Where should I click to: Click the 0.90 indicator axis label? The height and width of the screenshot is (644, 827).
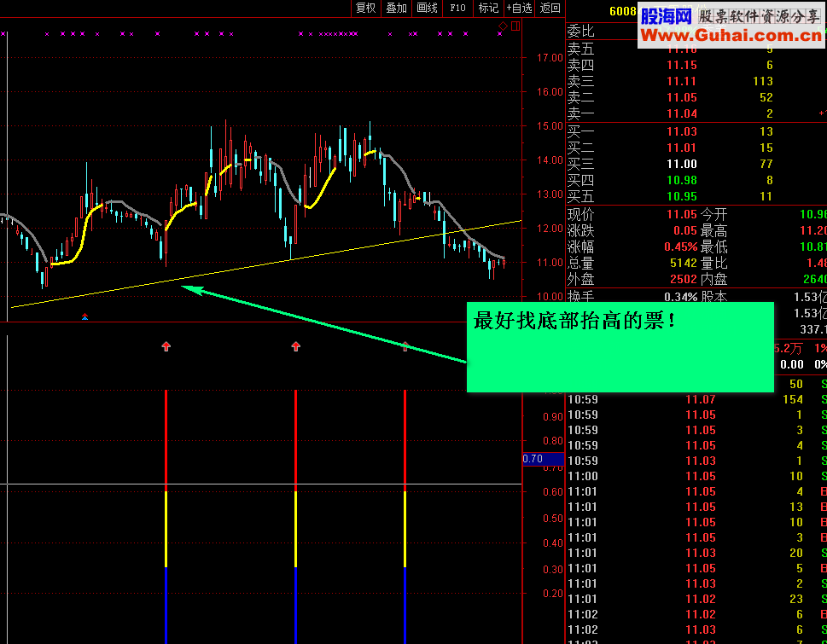(553, 417)
